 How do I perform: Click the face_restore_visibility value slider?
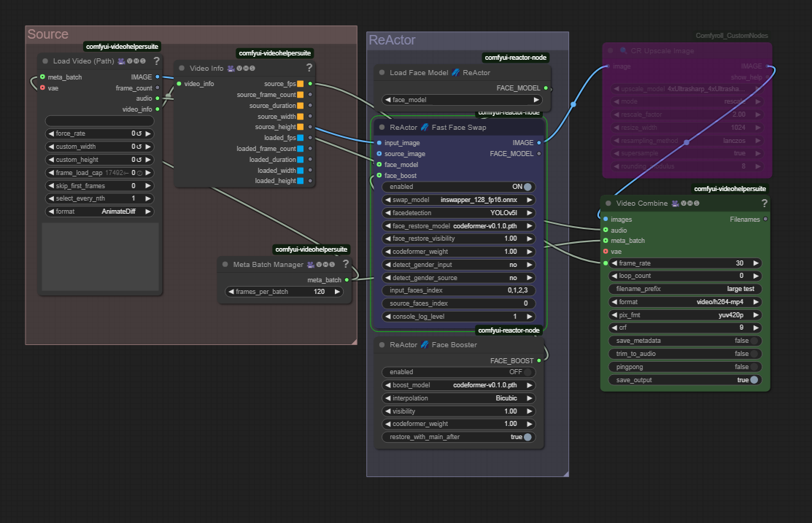pos(459,239)
